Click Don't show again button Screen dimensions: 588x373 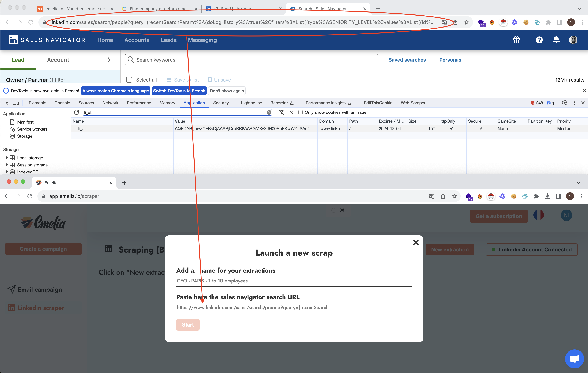[227, 91]
